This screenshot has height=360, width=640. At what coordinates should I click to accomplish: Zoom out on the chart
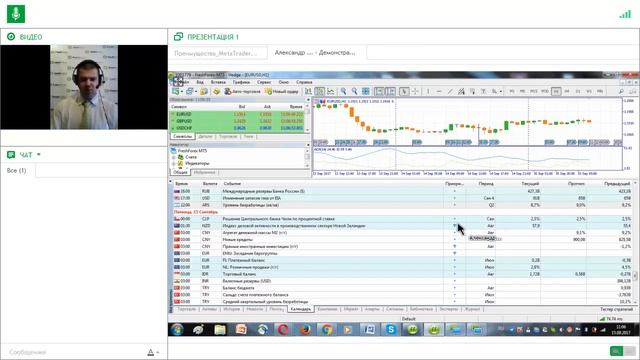coord(355,91)
